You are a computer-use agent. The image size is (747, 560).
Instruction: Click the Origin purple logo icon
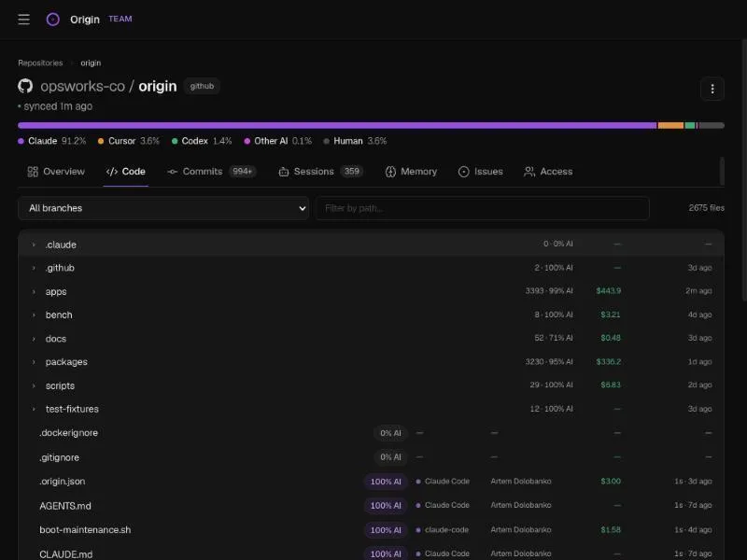pyautogui.click(x=53, y=19)
